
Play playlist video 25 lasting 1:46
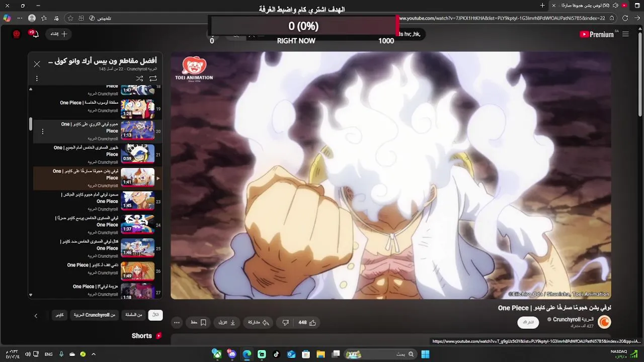point(137,247)
